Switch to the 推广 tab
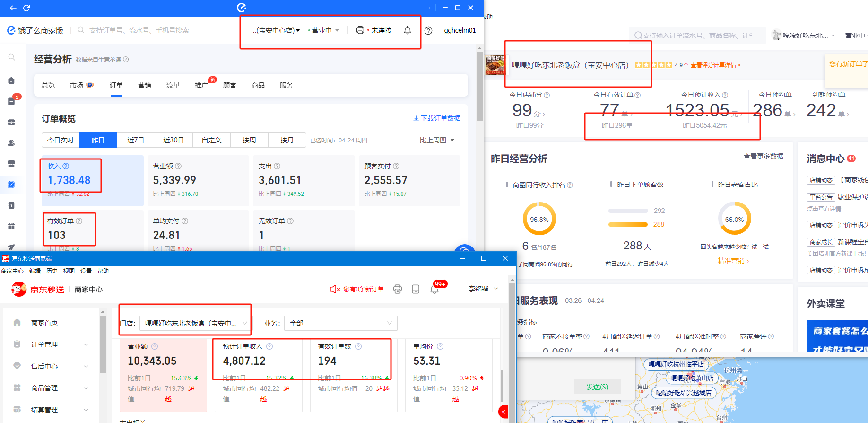Viewport: 868px width, 423px height. (x=201, y=85)
